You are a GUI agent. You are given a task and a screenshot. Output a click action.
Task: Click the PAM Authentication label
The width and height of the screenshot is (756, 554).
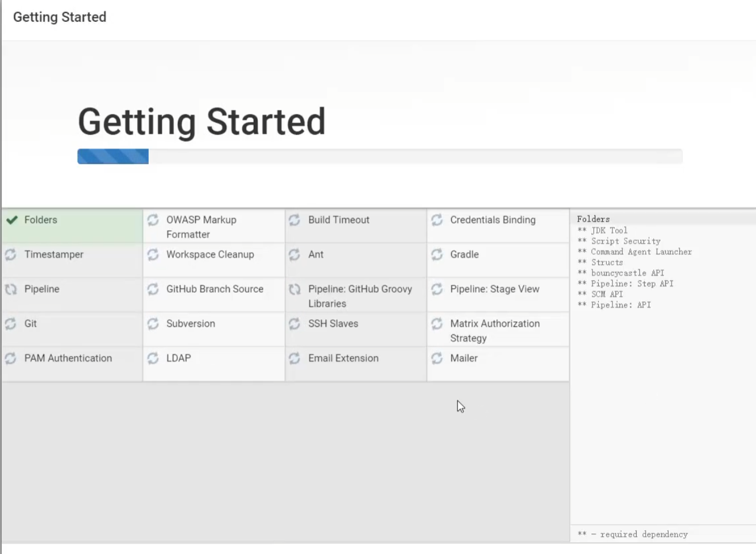pos(68,358)
